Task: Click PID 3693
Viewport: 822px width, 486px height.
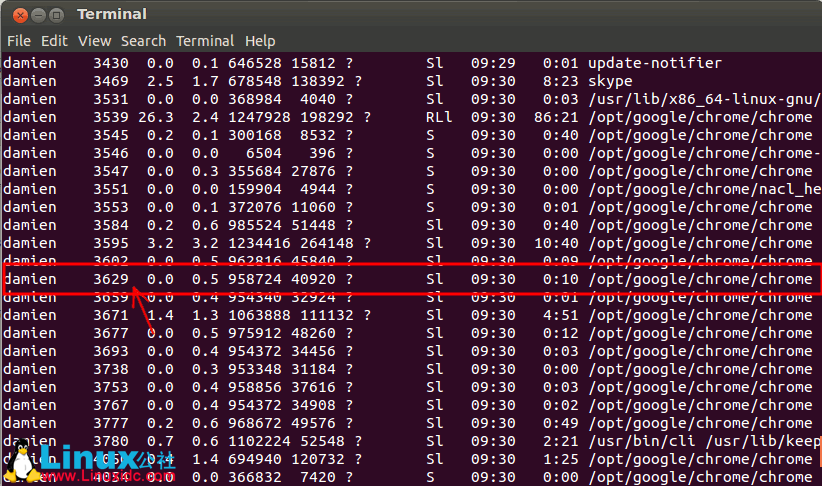Action: 111,351
